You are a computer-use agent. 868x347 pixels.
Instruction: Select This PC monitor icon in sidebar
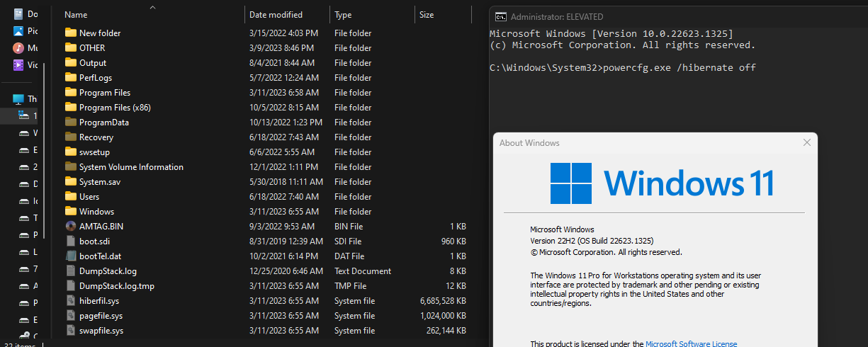pyautogui.click(x=18, y=99)
